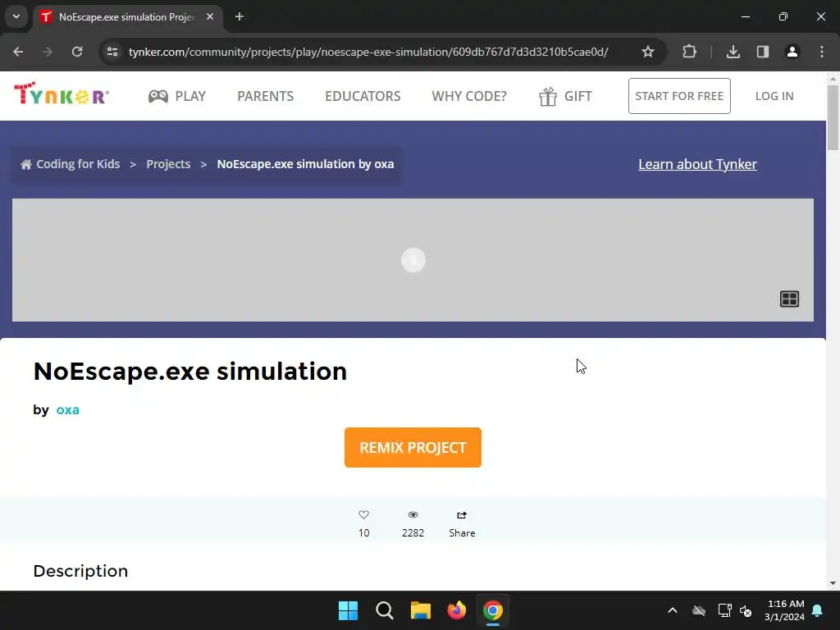Show hidden tray icons chevron
Screen dimensions: 840x630
click(673, 610)
